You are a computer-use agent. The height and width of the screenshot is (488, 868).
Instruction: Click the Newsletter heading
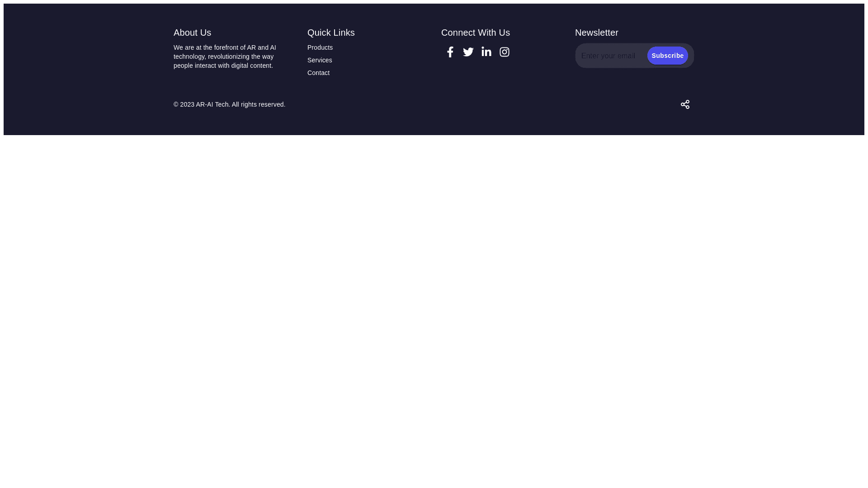pyautogui.click(x=596, y=33)
